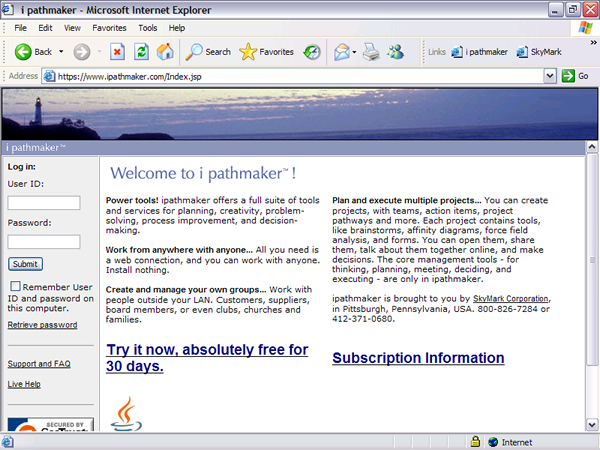Screen dimensions: 600x450
Task: Click the lighthouse banner image
Action: [300, 114]
